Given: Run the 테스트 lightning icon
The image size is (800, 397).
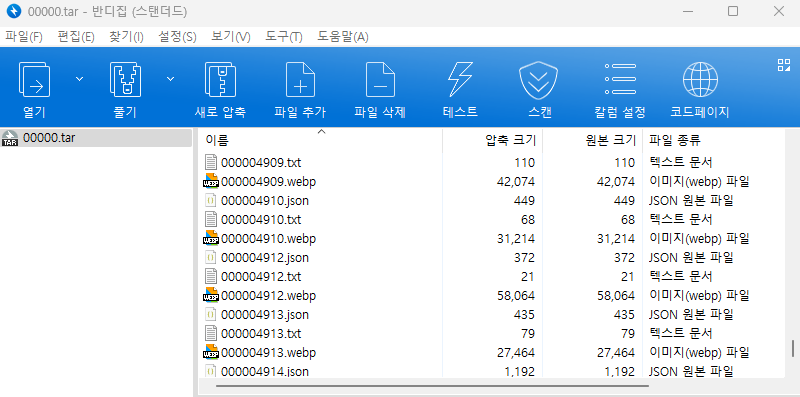Looking at the screenshot, I should point(460,80).
